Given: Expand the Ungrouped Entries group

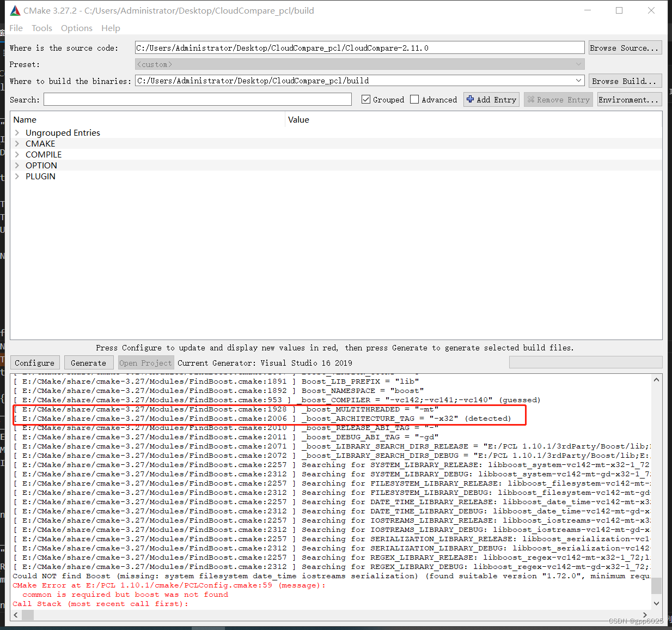Looking at the screenshot, I should click(17, 132).
